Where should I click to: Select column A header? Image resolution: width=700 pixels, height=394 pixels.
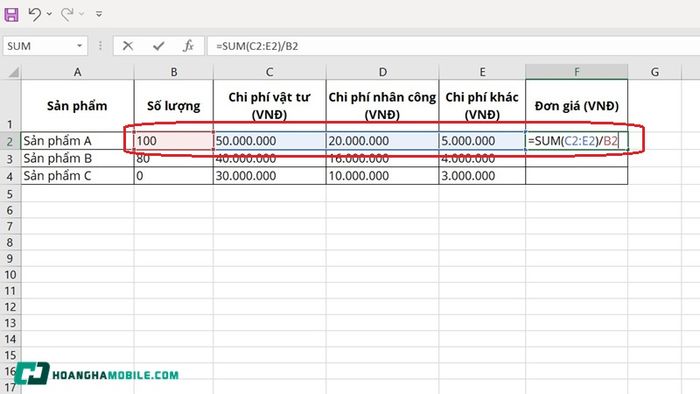78,72
